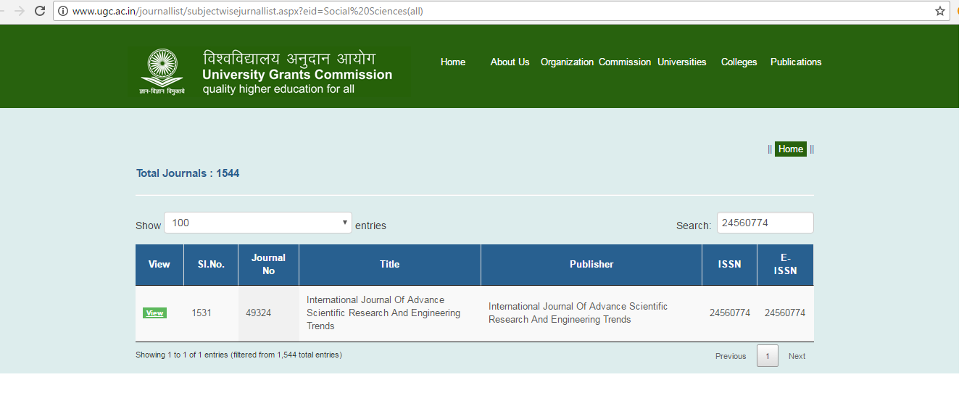This screenshot has width=980, height=401.
Task: Select the publisher name cell
Action: pyautogui.click(x=591, y=313)
